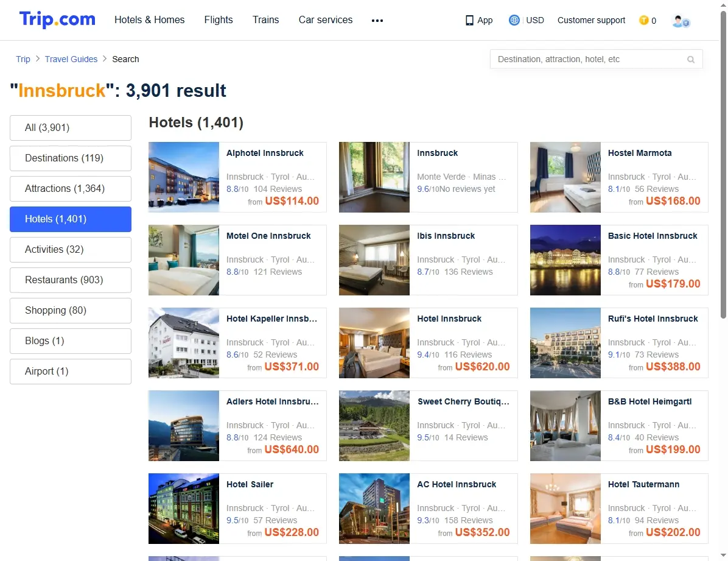This screenshot has width=728, height=561.
Task: Open Rufi's Hotel Innsbruck photo
Action: point(565,342)
